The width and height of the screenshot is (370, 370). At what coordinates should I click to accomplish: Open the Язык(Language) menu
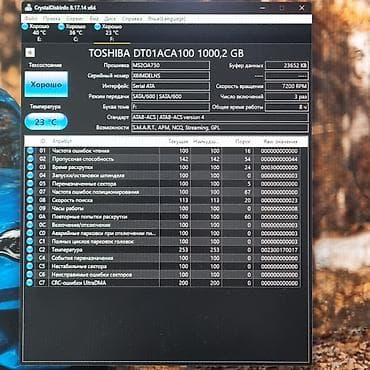tap(167, 19)
